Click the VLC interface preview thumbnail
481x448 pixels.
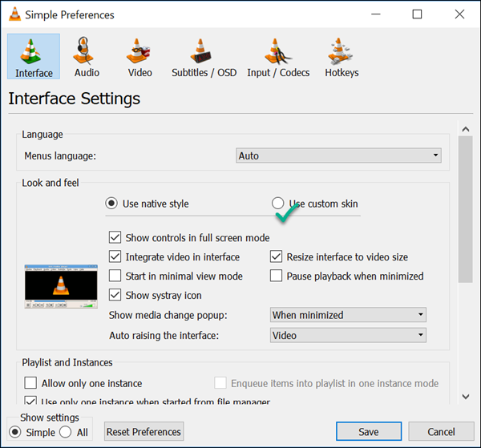point(61,286)
